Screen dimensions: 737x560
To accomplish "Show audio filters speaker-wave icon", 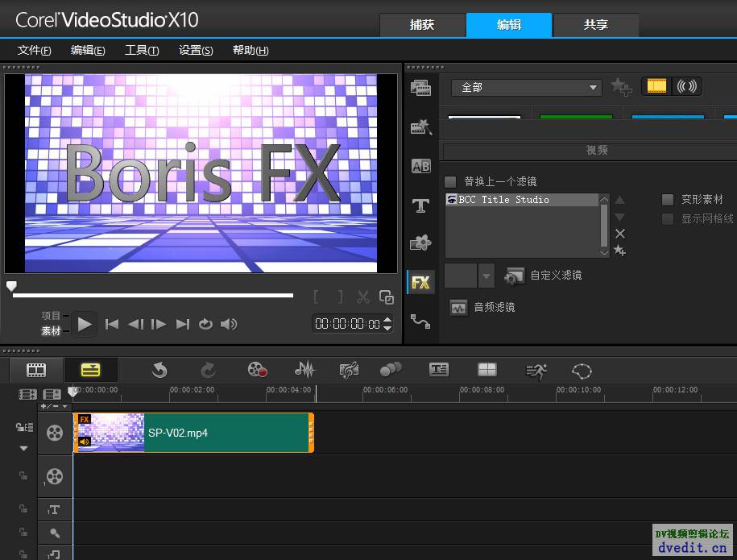I will coord(686,86).
